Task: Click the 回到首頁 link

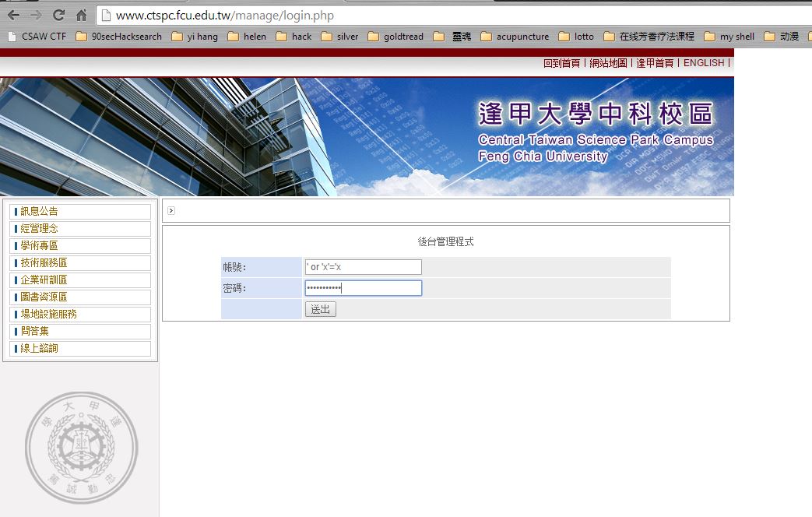Action: [561, 63]
